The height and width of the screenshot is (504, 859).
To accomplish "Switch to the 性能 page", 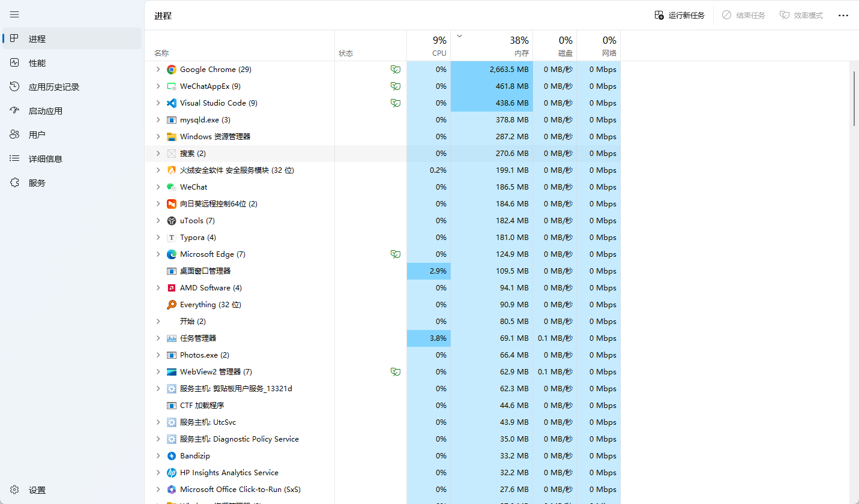I will point(72,63).
